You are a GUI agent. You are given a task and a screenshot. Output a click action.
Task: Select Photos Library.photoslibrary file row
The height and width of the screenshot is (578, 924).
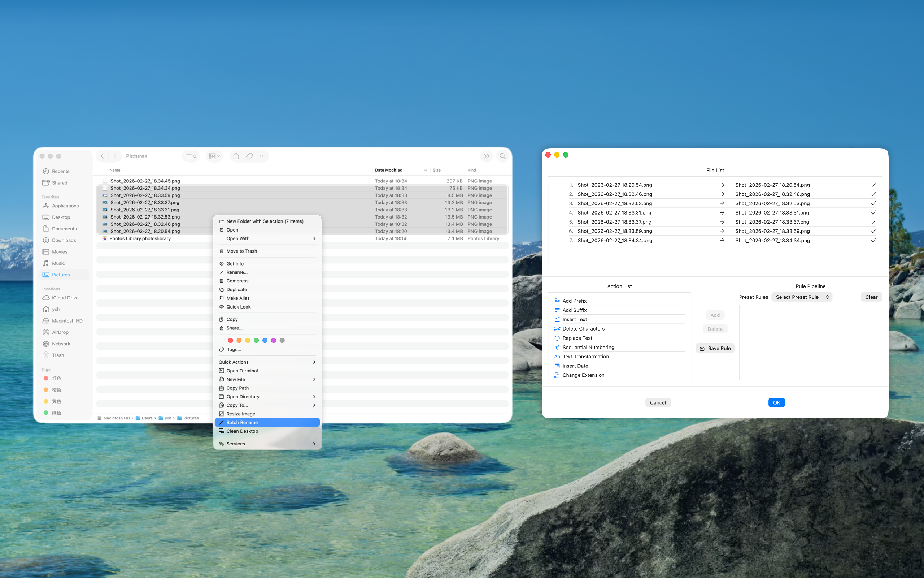[302, 238]
